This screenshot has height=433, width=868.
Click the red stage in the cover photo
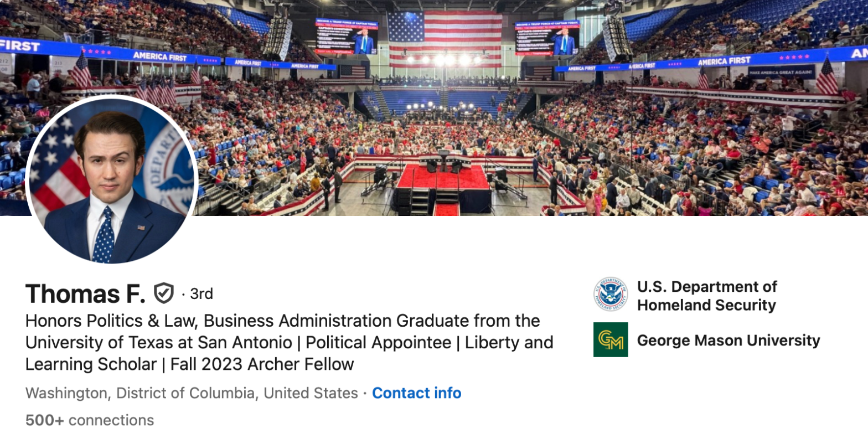(443, 177)
